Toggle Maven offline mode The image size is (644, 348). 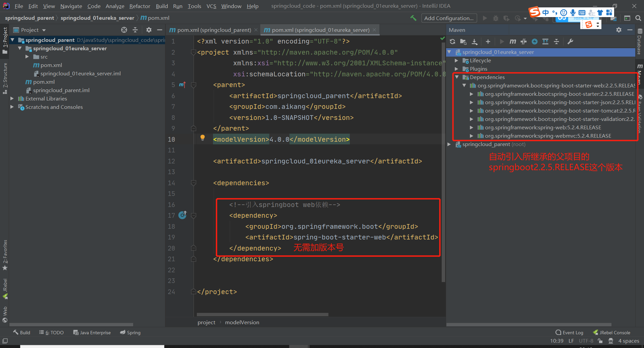click(524, 42)
